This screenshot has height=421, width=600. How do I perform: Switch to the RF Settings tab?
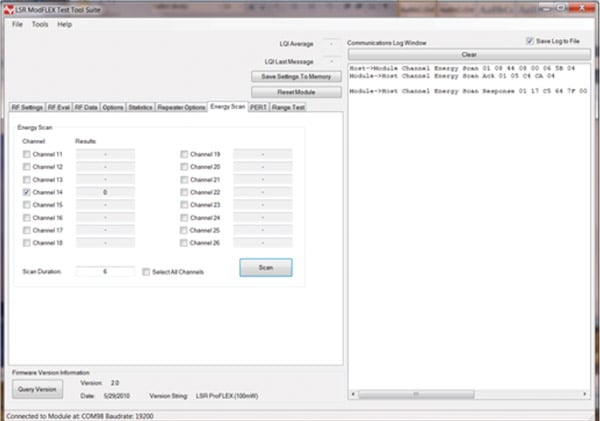27,106
